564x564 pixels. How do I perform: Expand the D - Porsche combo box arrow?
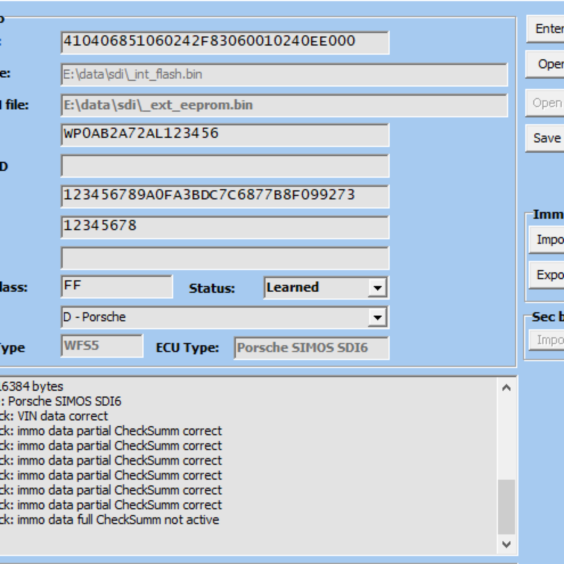coord(377,317)
